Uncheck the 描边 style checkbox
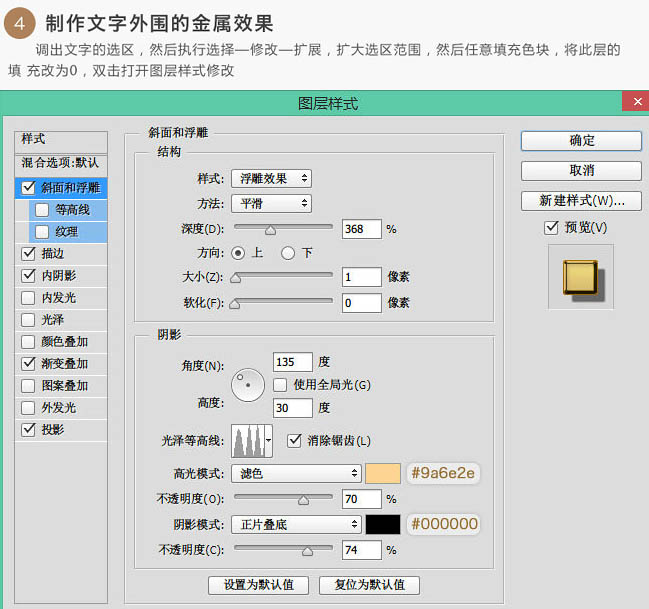649x609 pixels. [x=28, y=253]
